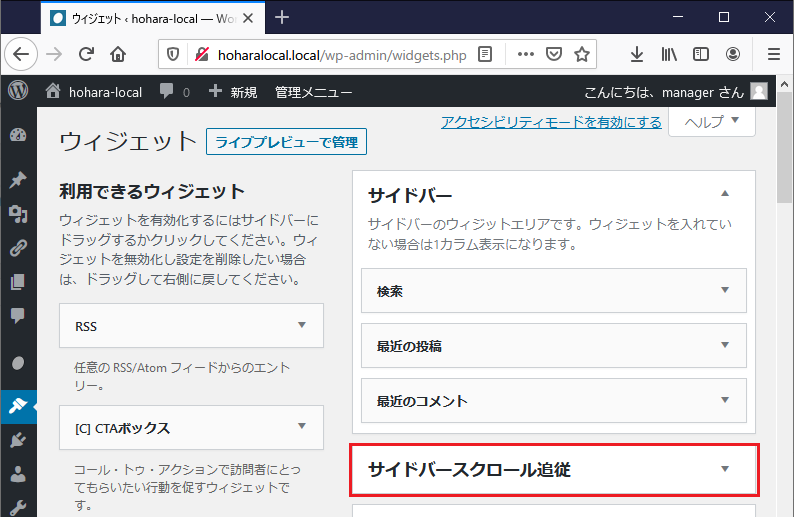Open the WordPress dashboard icon in sidebar
Viewport: 794px width, 517px height.
[x=17, y=135]
